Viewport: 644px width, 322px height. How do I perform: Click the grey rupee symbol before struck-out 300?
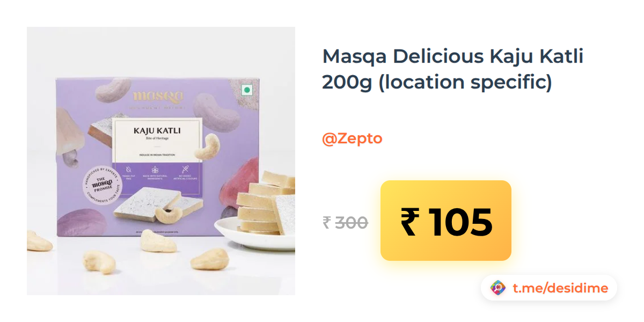click(x=327, y=222)
